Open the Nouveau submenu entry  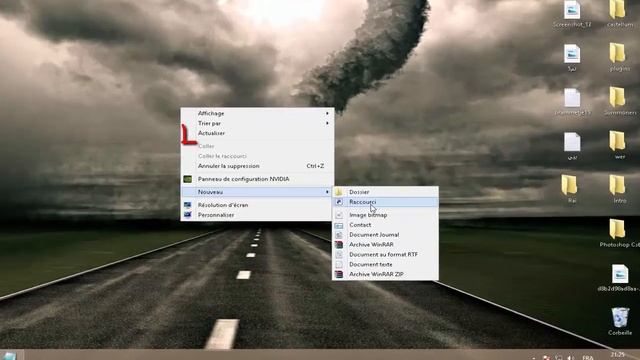pyautogui.click(x=257, y=192)
